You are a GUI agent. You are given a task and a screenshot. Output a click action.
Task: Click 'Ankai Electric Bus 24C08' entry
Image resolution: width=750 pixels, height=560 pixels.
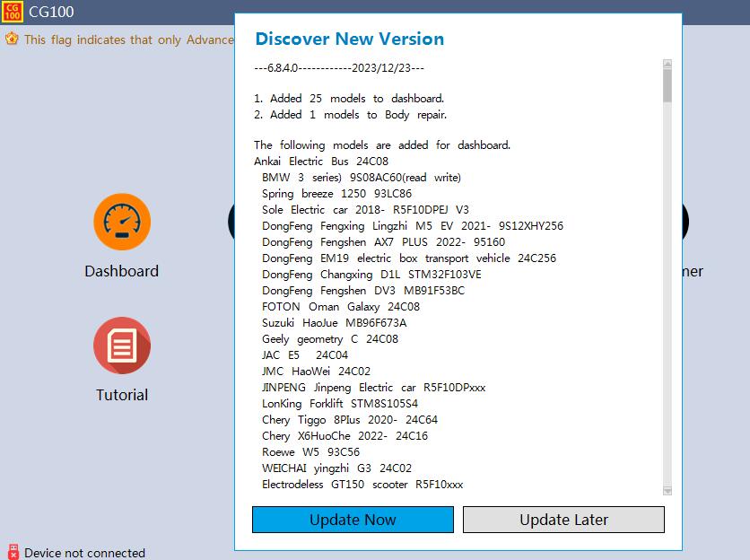321,162
